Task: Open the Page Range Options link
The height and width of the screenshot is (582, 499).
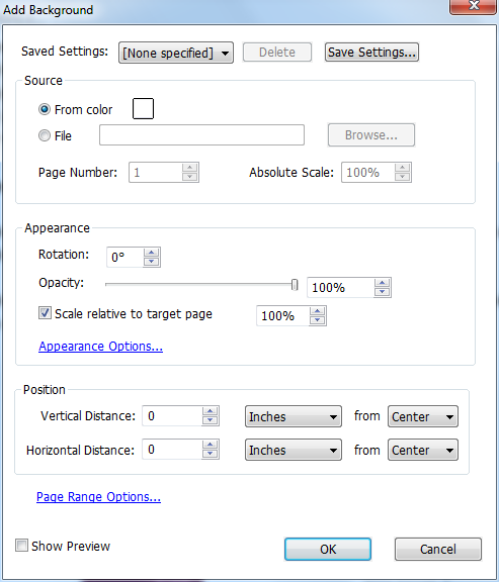Action: tap(98, 497)
